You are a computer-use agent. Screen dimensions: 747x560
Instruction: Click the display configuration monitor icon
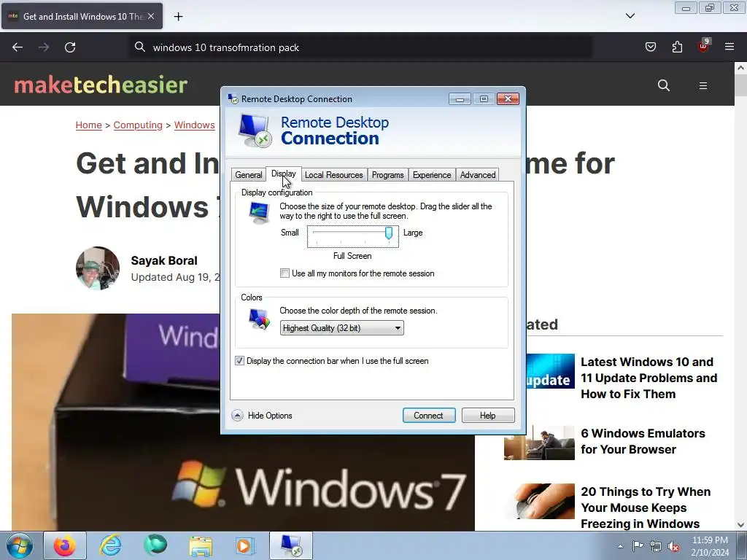[259, 212]
